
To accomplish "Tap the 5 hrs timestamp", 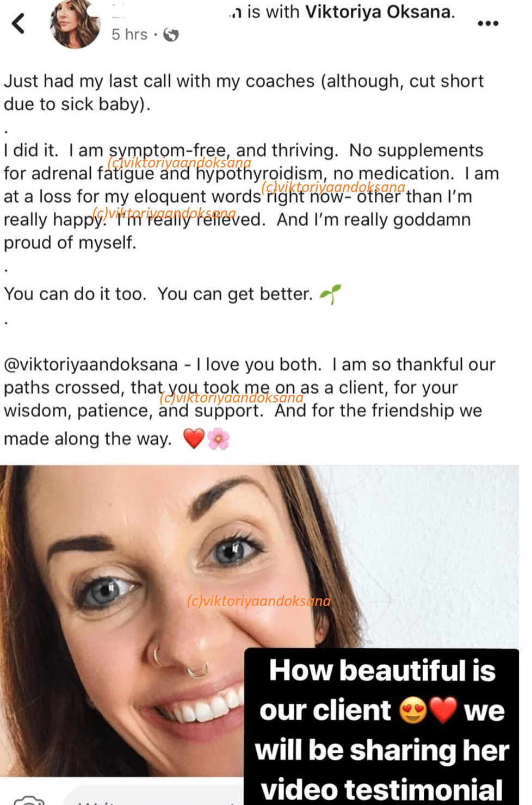I will (x=129, y=35).
